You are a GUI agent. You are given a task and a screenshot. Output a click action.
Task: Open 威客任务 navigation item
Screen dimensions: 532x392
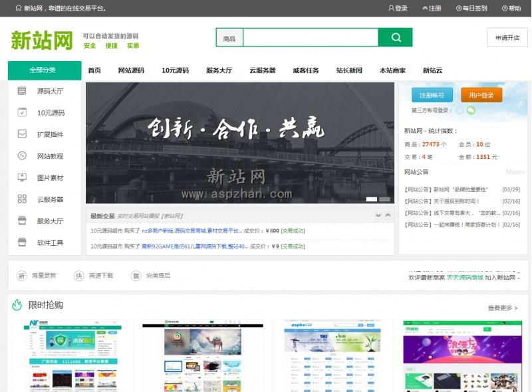(x=306, y=70)
